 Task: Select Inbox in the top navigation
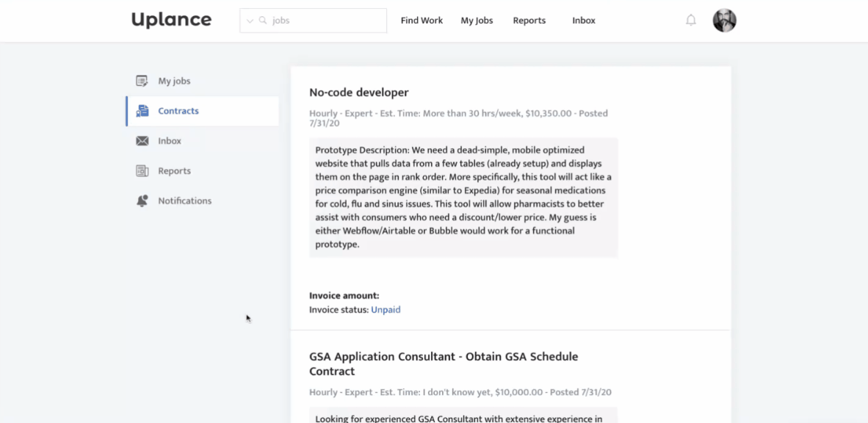pos(584,21)
